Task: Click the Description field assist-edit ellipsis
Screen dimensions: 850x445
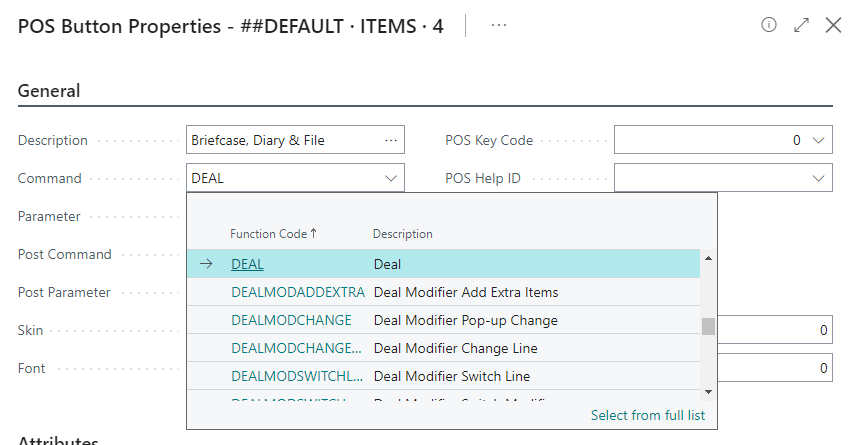Action: pos(391,141)
